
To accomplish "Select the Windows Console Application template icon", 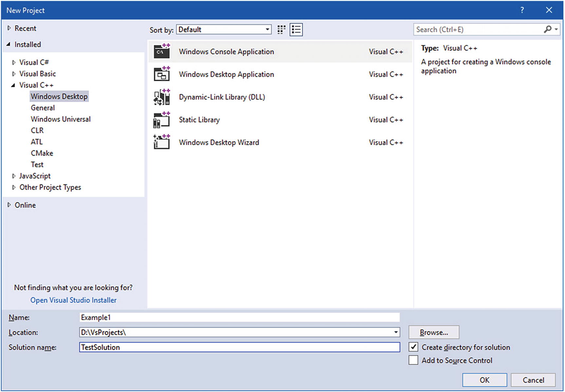I will pos(161,51).
